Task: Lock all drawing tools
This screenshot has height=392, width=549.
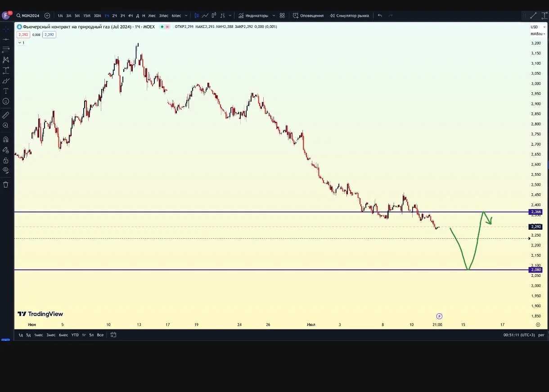Action: coord(6,160)
